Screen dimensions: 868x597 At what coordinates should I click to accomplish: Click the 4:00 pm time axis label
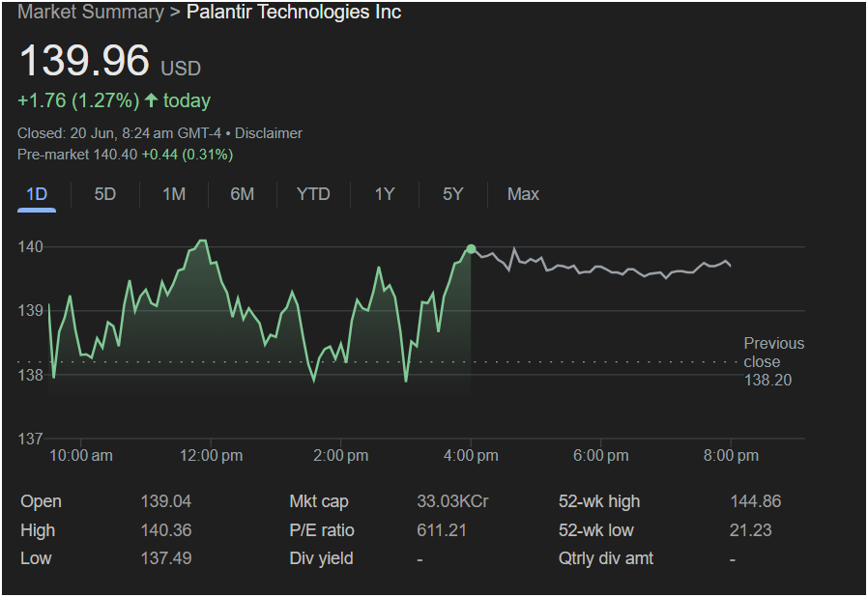(471, 456)
